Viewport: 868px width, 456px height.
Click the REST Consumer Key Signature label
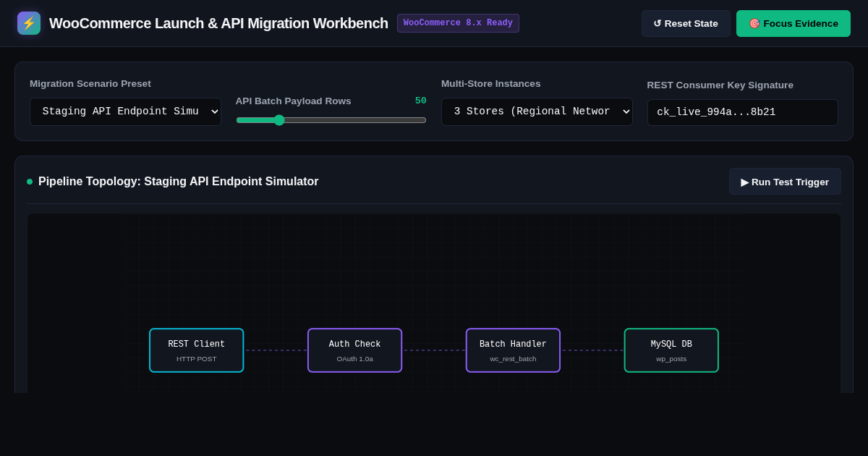[x=720, y=85]
